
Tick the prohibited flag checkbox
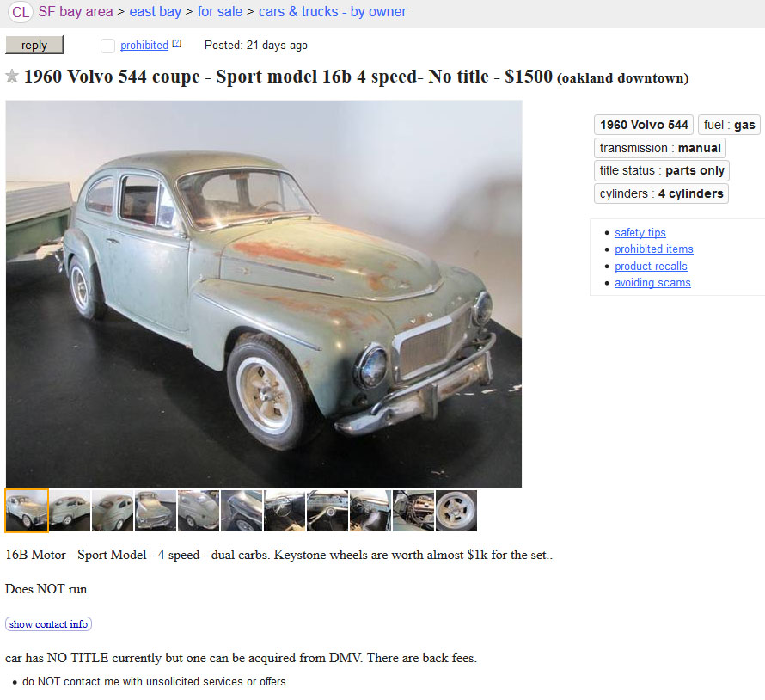[107, 46]
